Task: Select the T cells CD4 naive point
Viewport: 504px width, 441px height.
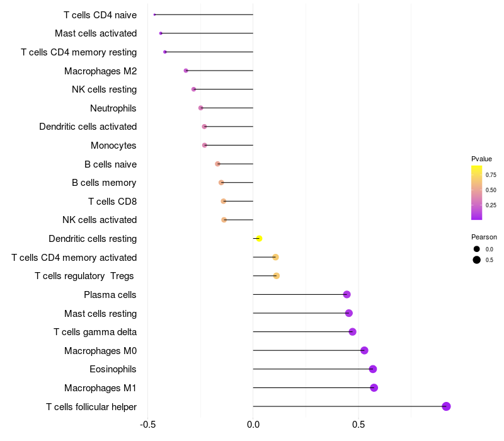Action: 154,14
